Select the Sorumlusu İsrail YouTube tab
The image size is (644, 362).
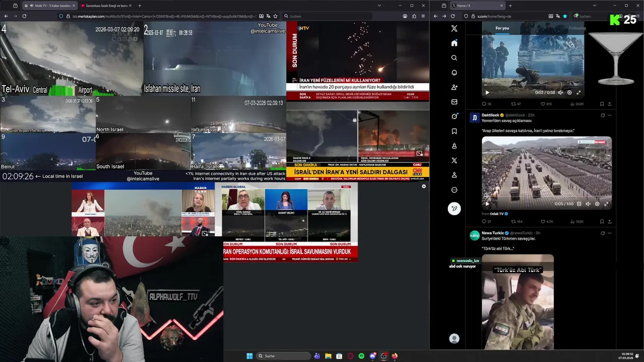106,6
